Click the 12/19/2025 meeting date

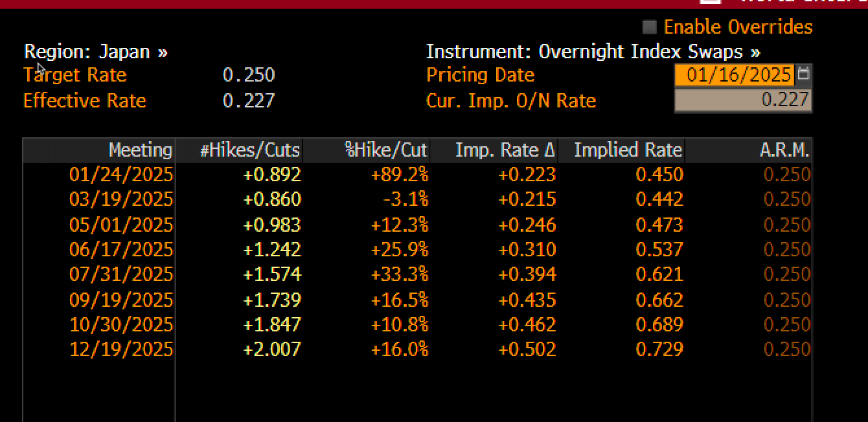[x=121, y=350]
